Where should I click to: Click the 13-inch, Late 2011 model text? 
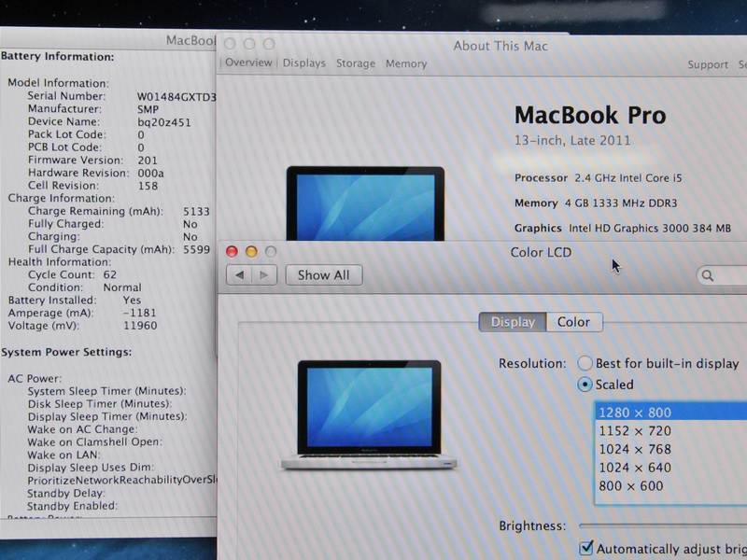[572, 141]
